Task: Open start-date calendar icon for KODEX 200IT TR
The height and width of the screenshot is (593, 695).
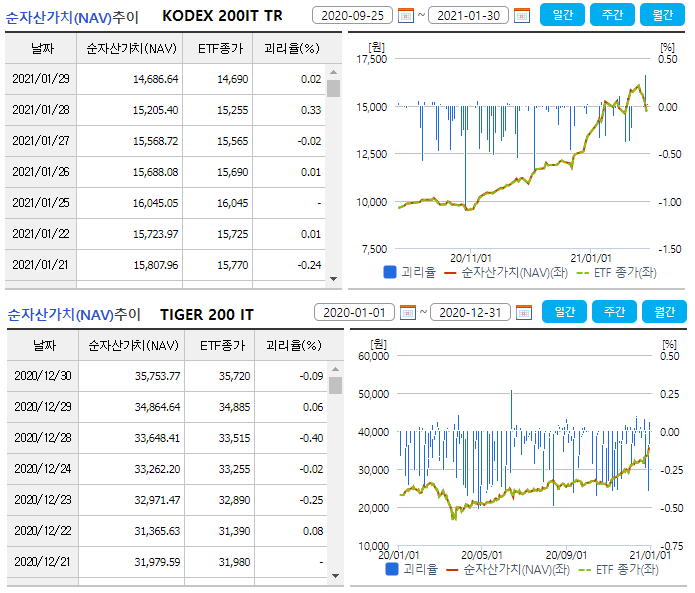Action: click(x=406, y=16)
